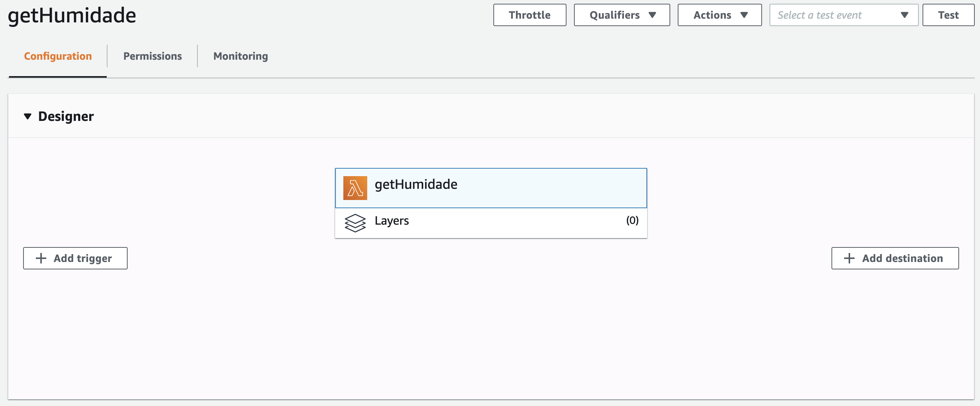The width and height of the screenshot is (980, 406).
Task: Select the getHumidade function box in Designer
Action: [491, 188]
